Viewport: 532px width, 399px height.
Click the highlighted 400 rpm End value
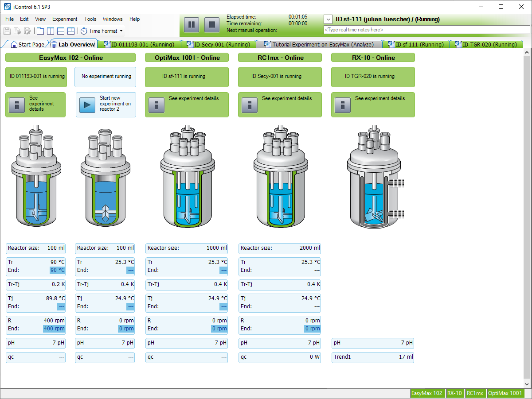click(x=54, y=329)
